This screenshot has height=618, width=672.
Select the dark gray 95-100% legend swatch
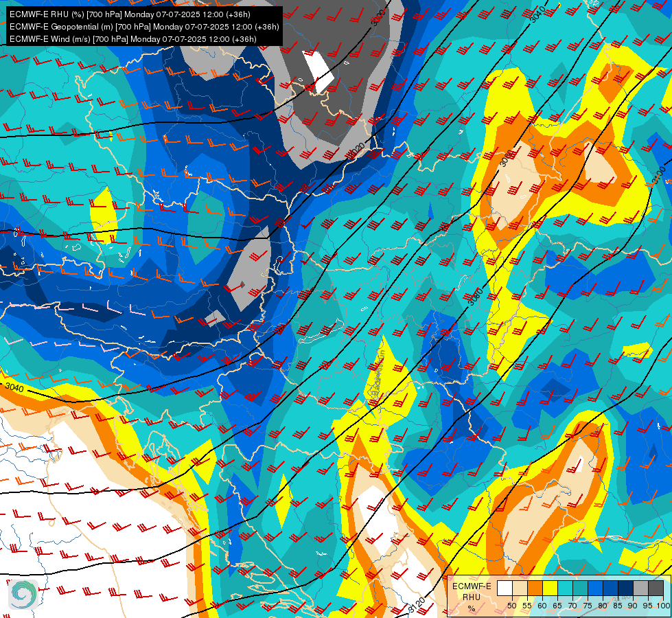tap(656, 588)
